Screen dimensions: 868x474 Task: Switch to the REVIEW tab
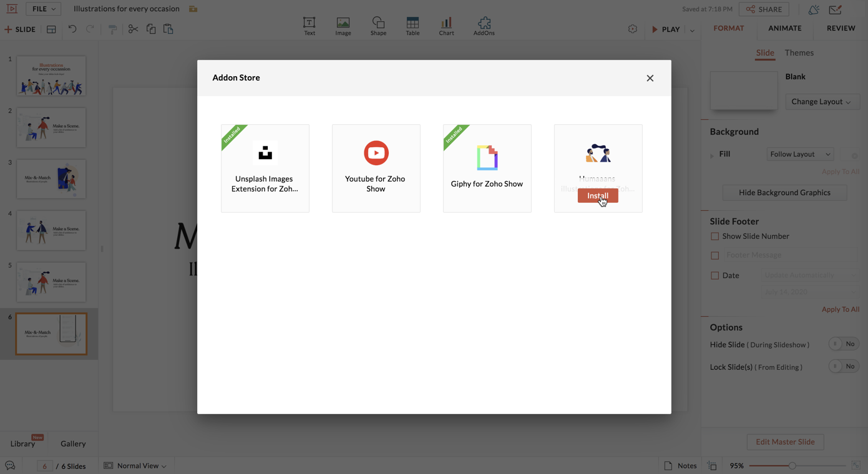pyautogui.click(x=841, y=28)
